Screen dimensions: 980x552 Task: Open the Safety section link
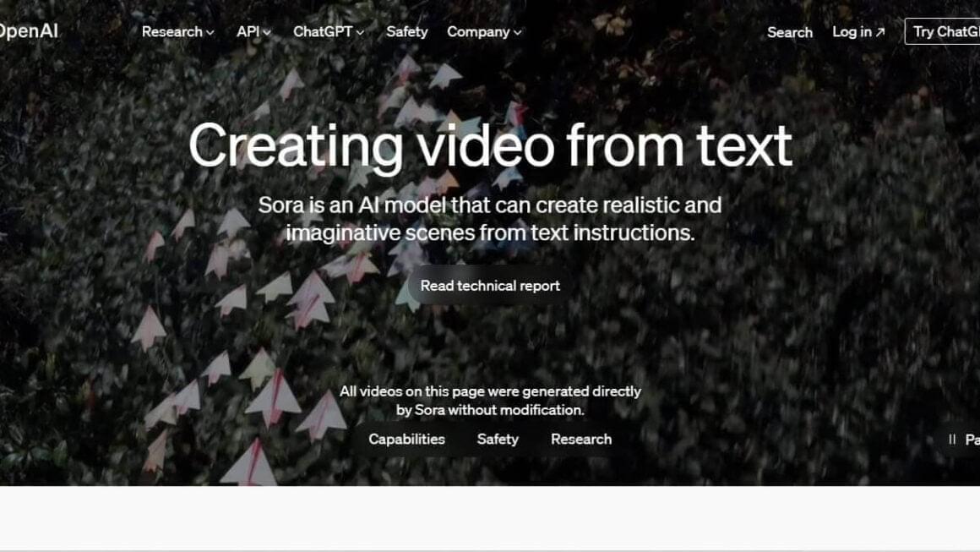point(497,439)
